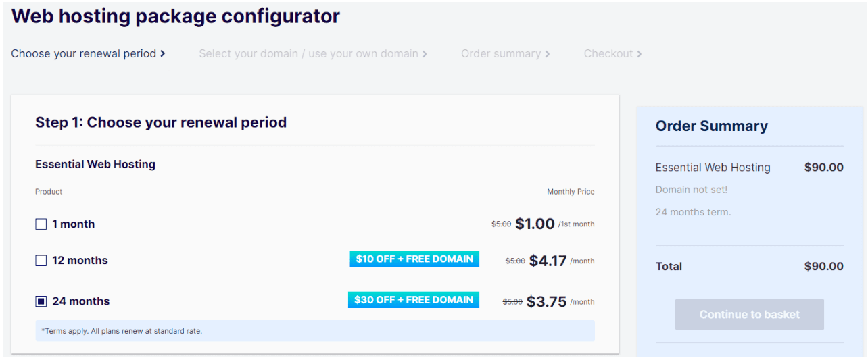Switch to the Order summary step
The width and height of the screenshot is (868, 360).
[x=501, y=54]
